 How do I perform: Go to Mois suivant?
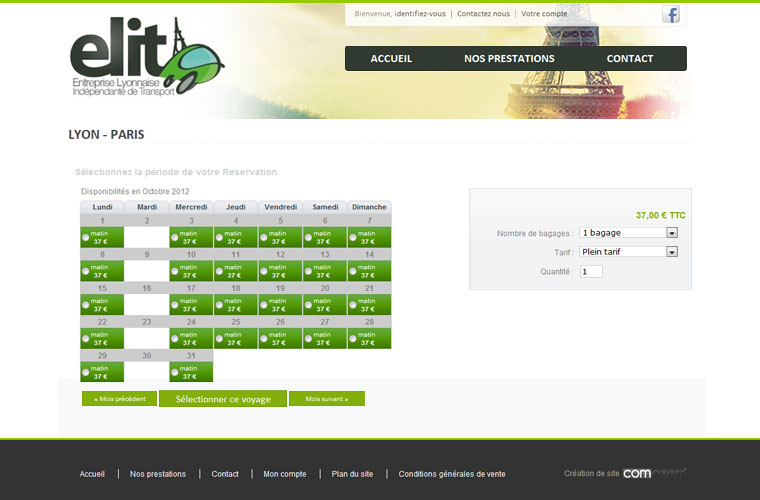(327, 399)
